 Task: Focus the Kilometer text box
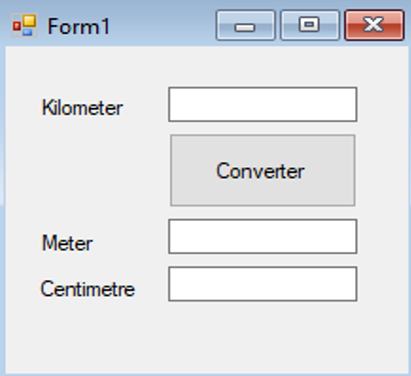tap(263, 104)
